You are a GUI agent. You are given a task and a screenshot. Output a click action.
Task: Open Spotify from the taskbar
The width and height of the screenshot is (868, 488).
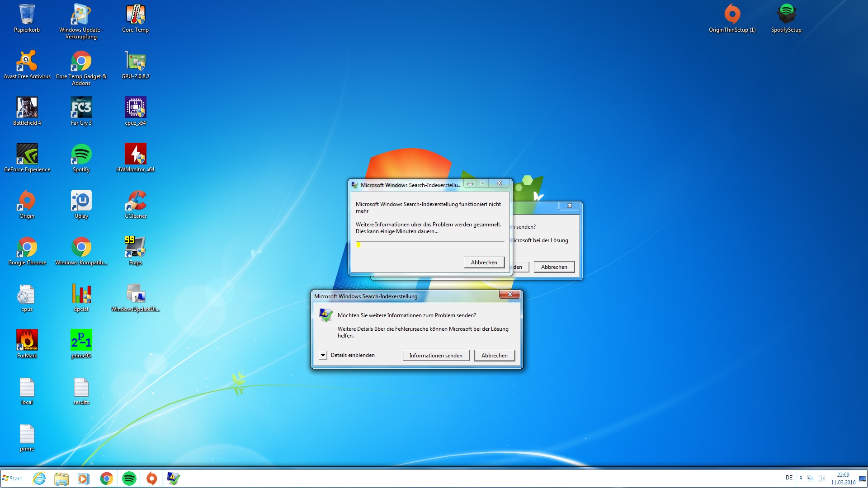click(129, 479)
